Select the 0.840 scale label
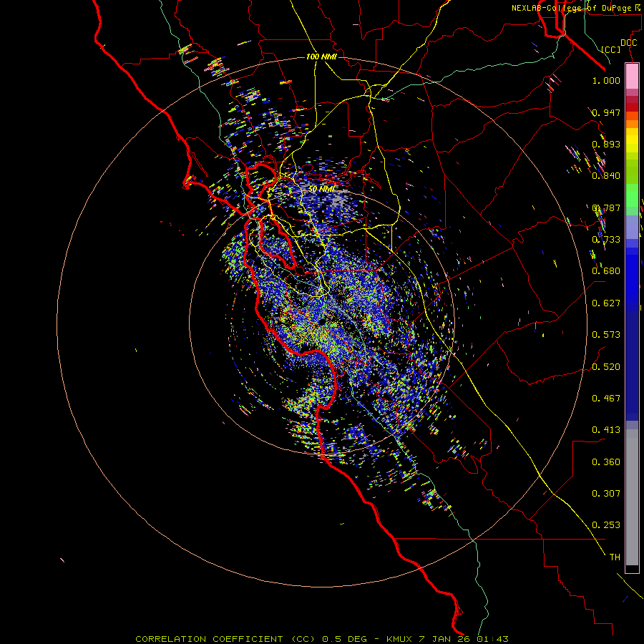Image resolution: width=644 pixels, height=644 pixels. 606,176
